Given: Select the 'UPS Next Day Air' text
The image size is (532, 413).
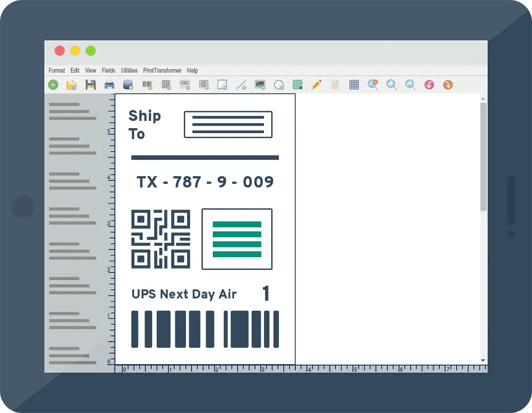Looking at the screenshot, I should 184,294.
